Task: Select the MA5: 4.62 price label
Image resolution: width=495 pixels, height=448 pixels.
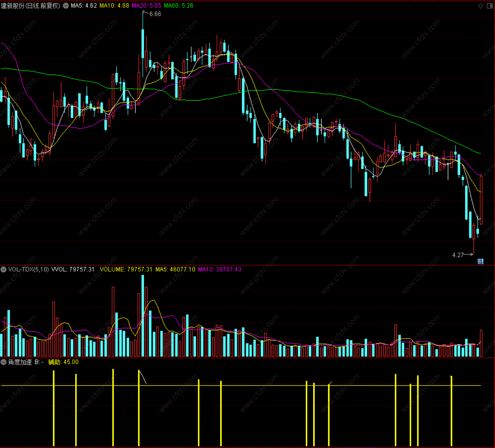Action: tap(84, 6)
